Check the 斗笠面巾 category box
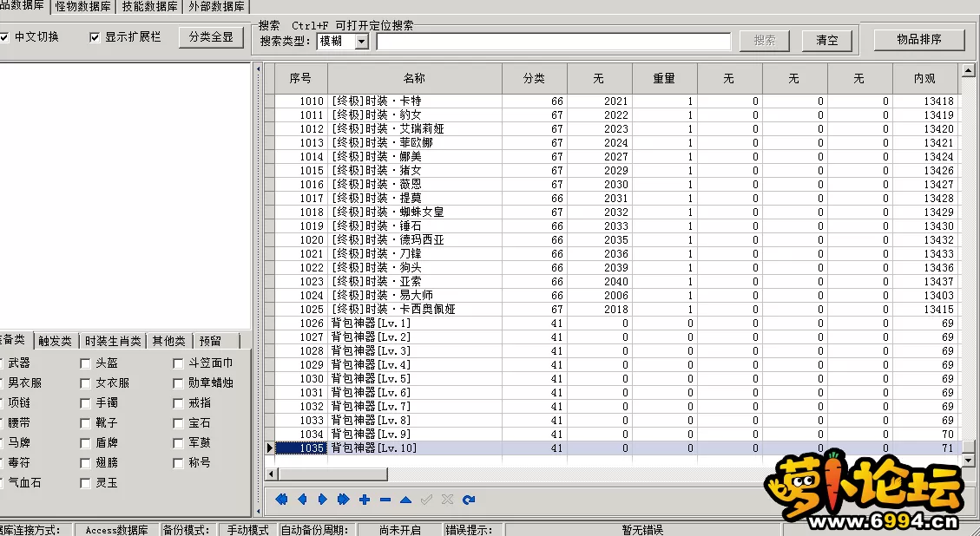 pos(178,363)
